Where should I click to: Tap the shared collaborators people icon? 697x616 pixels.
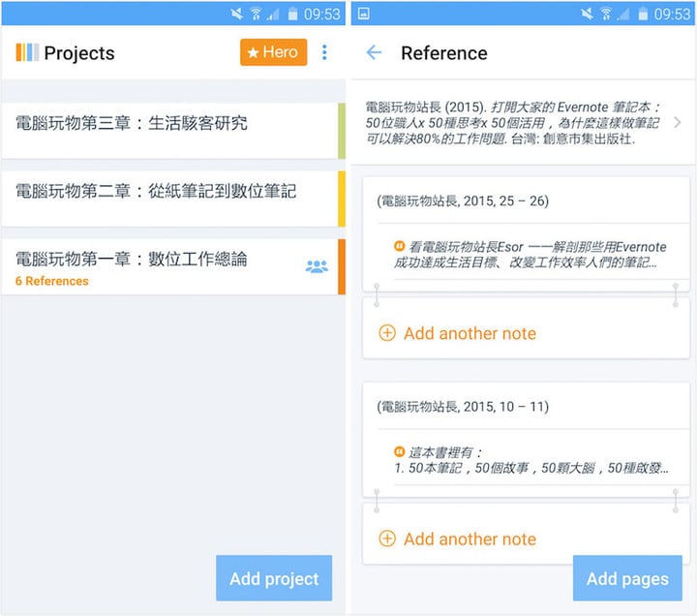tap(317, 266)
